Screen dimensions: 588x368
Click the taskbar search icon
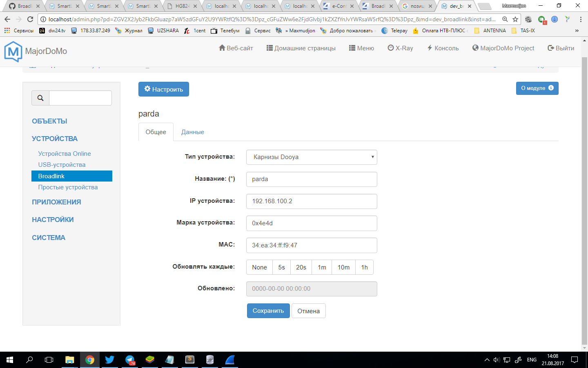tap(29, 360)
